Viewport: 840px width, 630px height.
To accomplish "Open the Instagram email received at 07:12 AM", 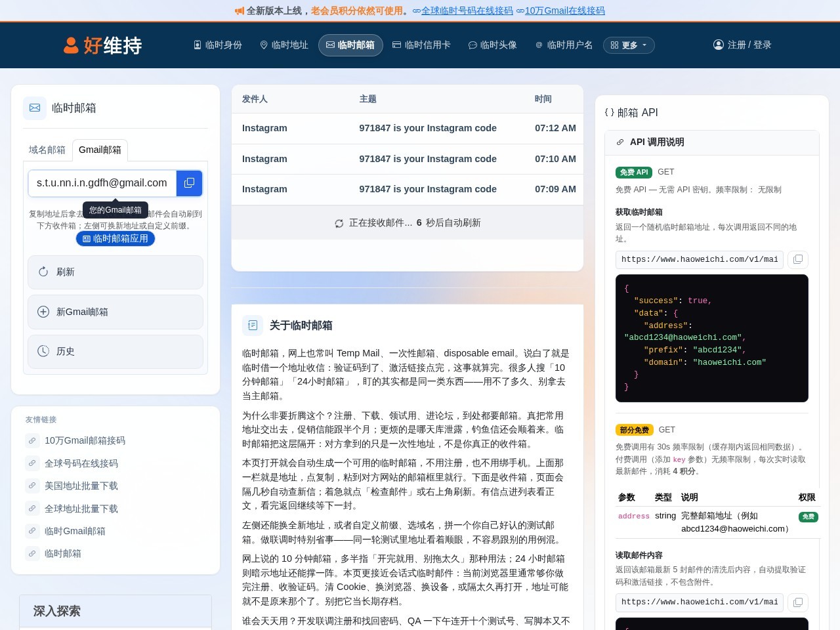I will coord(408,129).
